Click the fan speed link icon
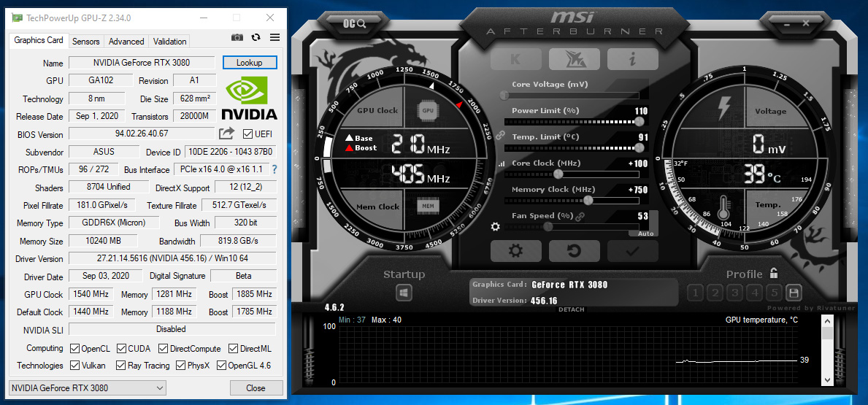The image size is (868, 405). click(580, 216)
